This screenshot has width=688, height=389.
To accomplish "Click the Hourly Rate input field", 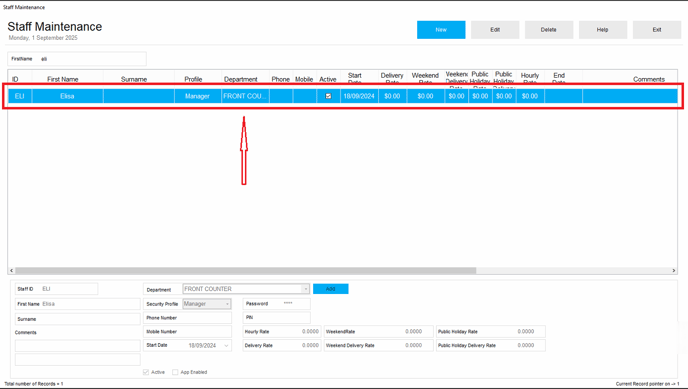I will pyautogui.click(x=282, y=332).
